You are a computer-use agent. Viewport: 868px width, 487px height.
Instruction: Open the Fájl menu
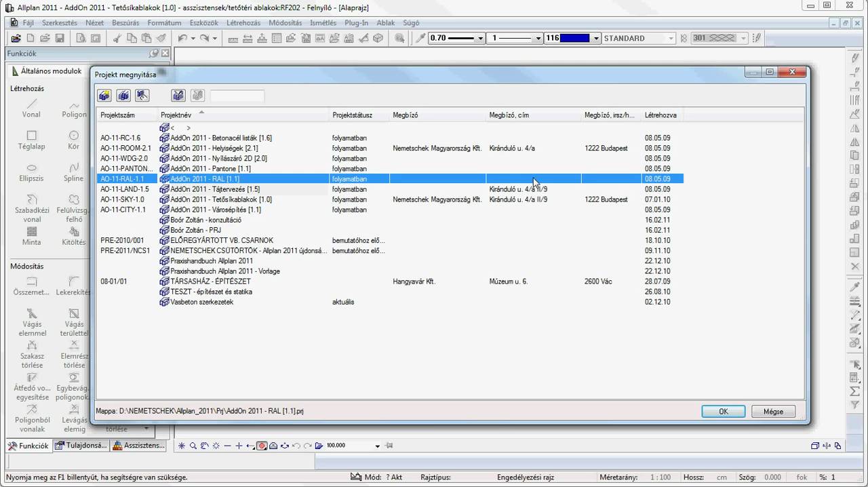(x=28, y=23)
